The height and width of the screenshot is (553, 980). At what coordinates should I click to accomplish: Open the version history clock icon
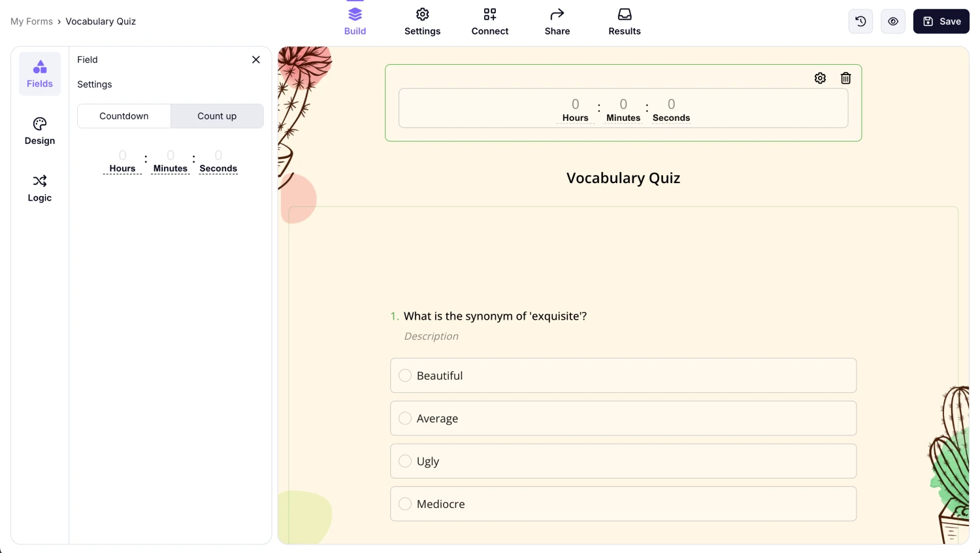click(860, 22)
